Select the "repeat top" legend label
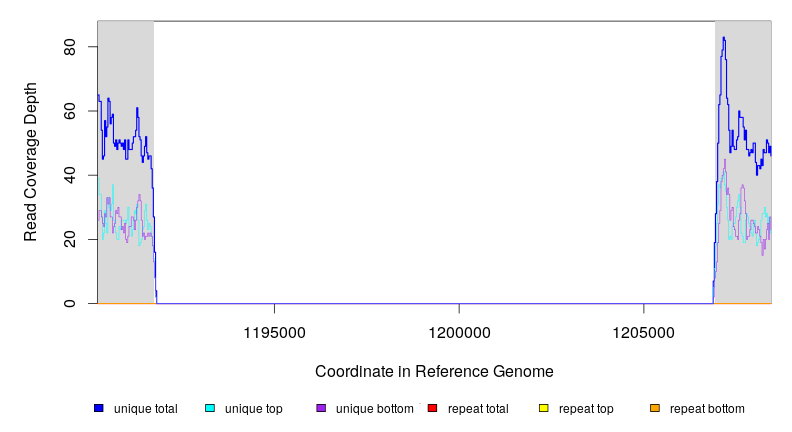 (x=586, y=408)
